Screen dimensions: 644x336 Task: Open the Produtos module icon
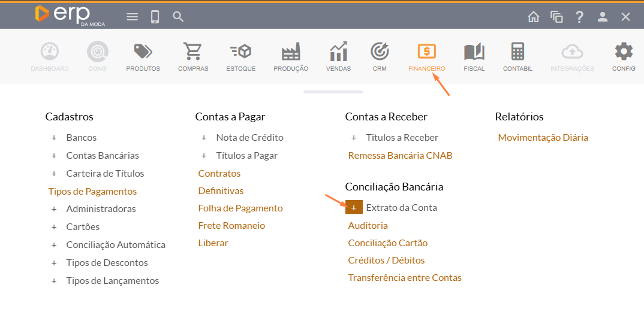(x=143, y=53)
